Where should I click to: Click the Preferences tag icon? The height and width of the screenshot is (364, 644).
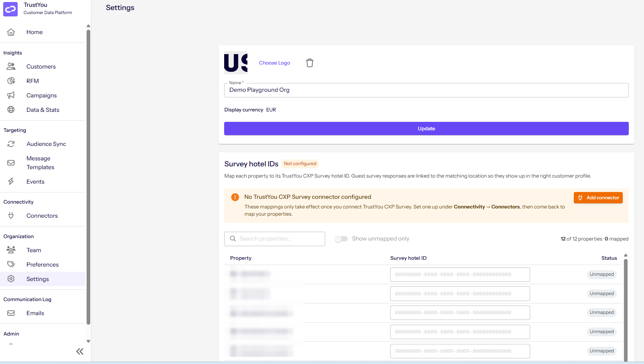point(11,264)
